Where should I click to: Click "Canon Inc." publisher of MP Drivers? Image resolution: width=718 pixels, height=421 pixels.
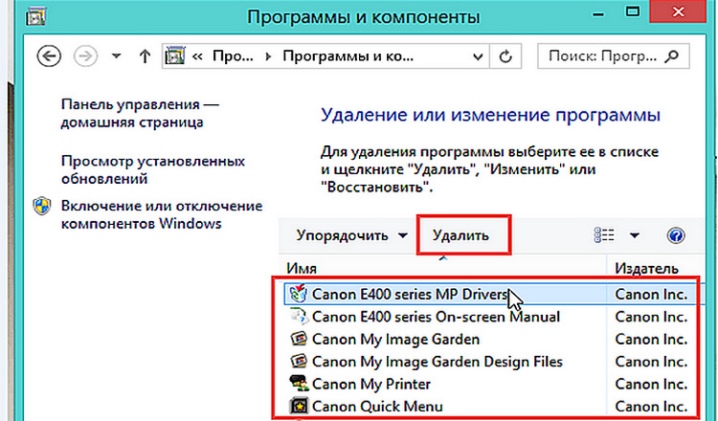651,294
